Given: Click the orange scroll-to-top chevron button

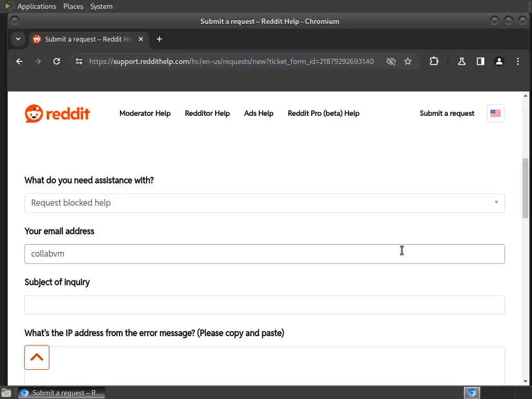Looking at the screenshot, I should (37, 357).
